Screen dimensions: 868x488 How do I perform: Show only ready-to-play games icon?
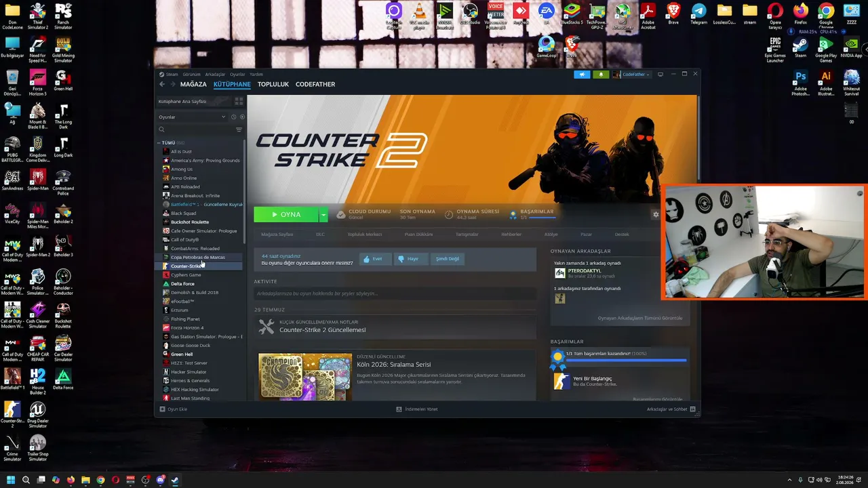(x=242, y=117)
